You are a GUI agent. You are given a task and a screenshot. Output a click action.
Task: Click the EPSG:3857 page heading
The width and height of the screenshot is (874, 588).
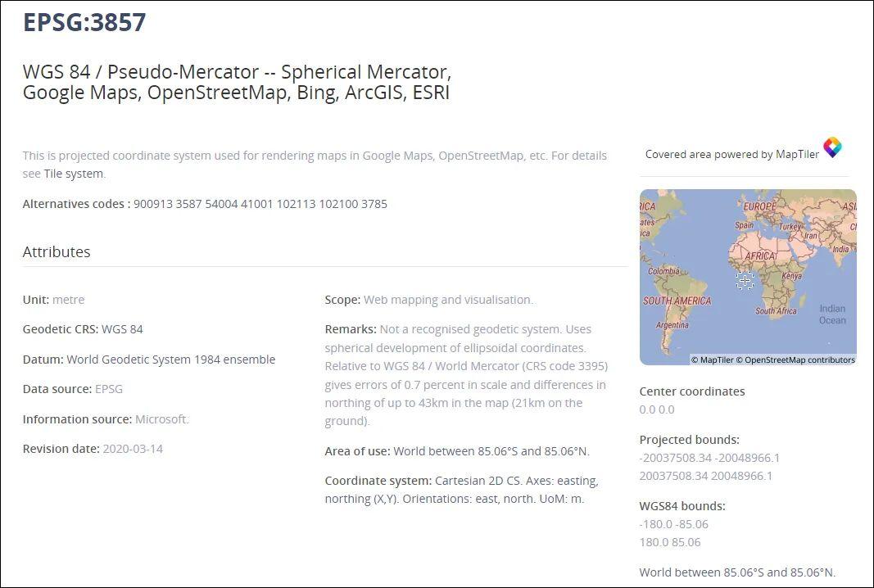84,22
